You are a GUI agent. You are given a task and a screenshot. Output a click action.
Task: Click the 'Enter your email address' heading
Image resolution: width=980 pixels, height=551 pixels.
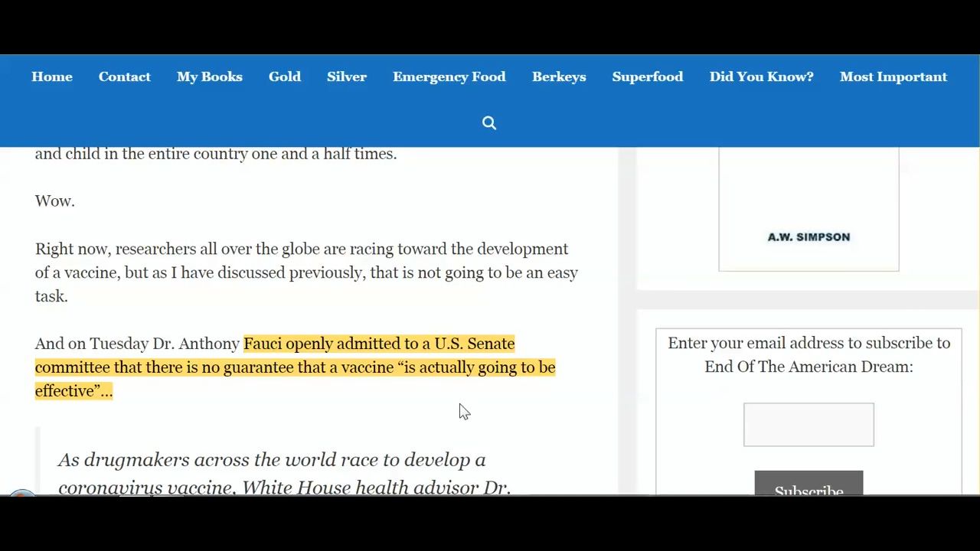pos(808,354)
